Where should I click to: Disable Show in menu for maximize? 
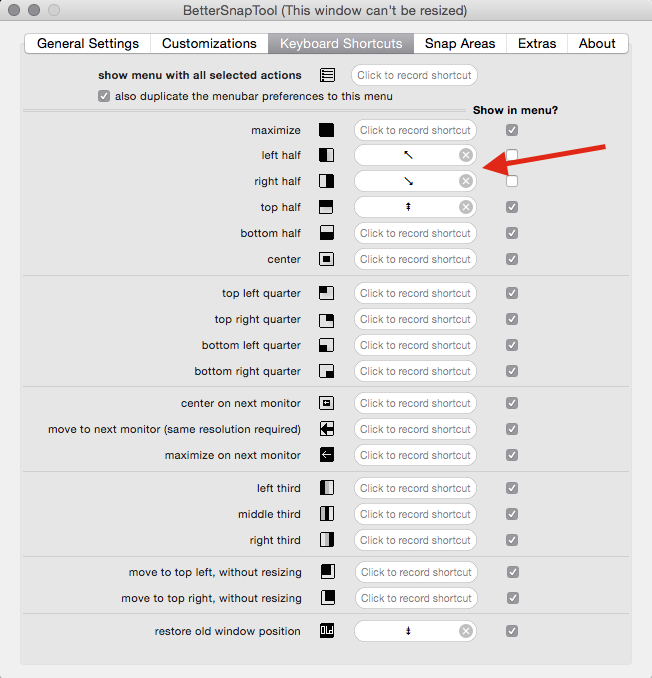512,130
